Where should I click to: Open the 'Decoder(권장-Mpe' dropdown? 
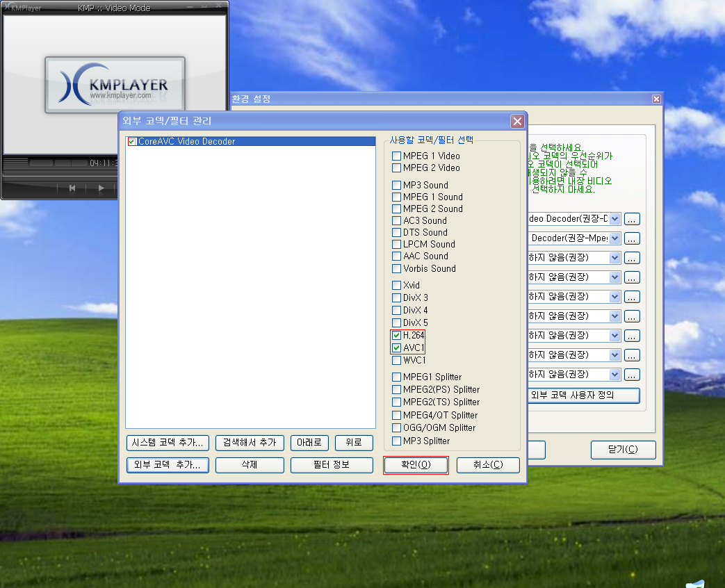(x=614, y=238)
